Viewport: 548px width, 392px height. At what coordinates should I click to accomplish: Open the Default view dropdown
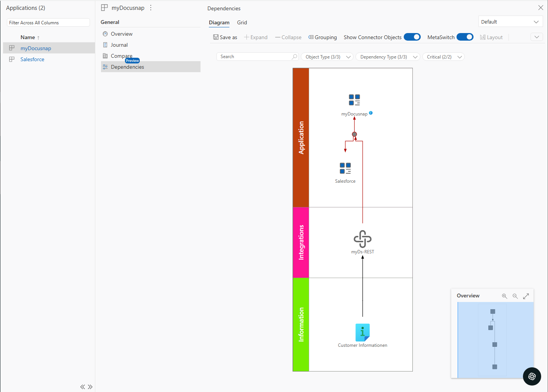coord(510,22)
